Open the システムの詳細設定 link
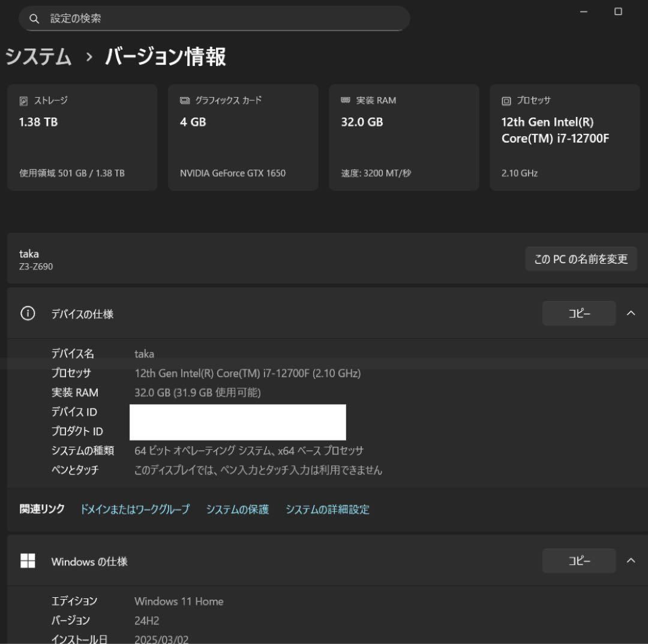 pos(329,509)
